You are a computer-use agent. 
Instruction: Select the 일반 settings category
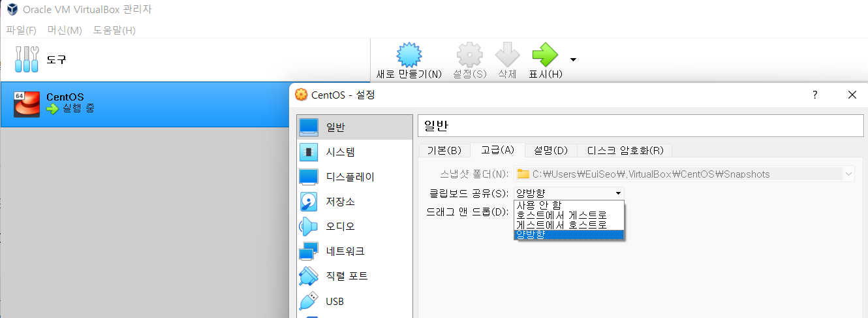[x=354, y=127]
